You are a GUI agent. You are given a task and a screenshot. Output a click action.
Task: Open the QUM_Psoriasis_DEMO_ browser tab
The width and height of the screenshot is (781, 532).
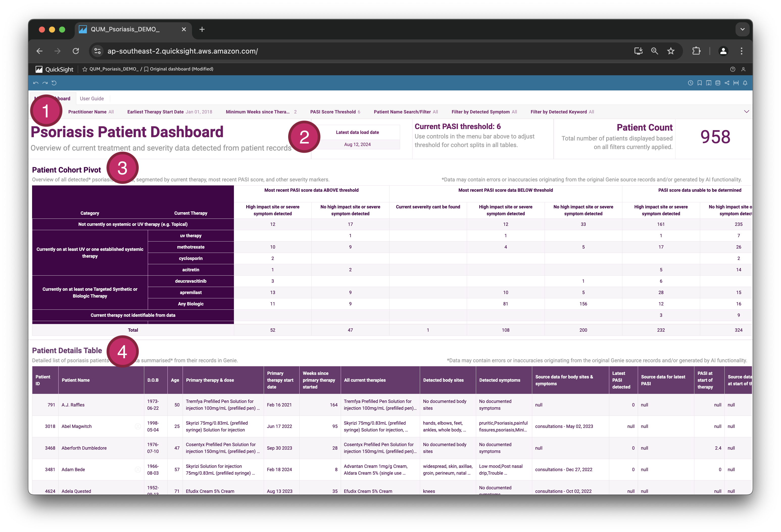[125, 30]
